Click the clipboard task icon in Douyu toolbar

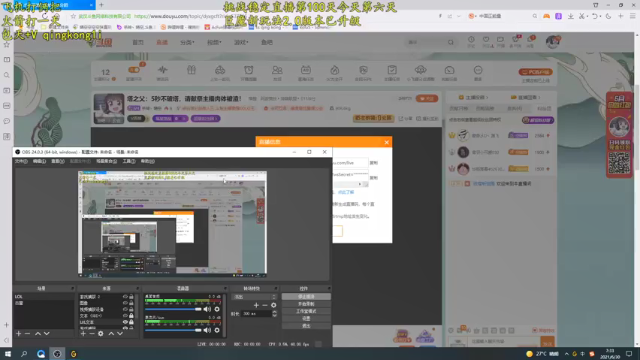click(x=392, y=70)
